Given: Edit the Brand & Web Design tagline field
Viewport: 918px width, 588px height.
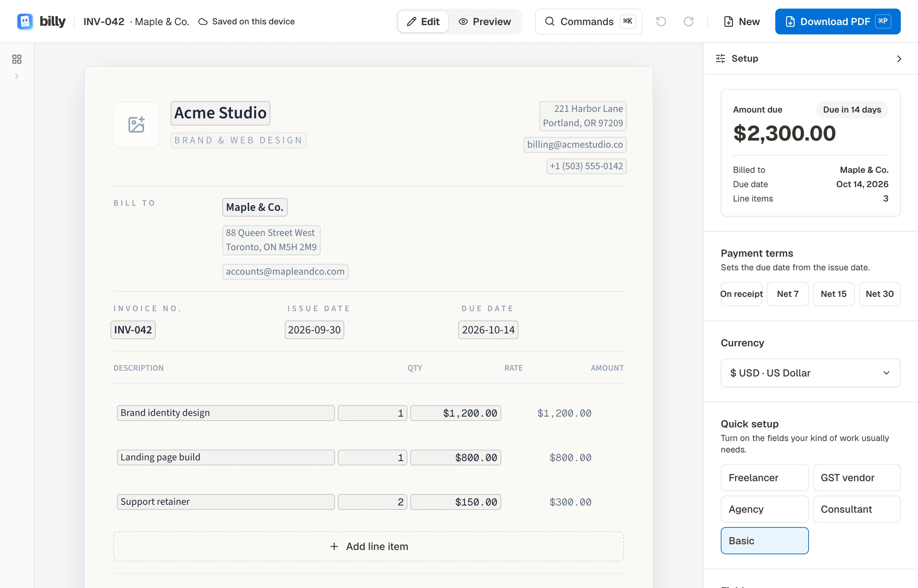Looking at the screenshot, I should coord(239,140).
